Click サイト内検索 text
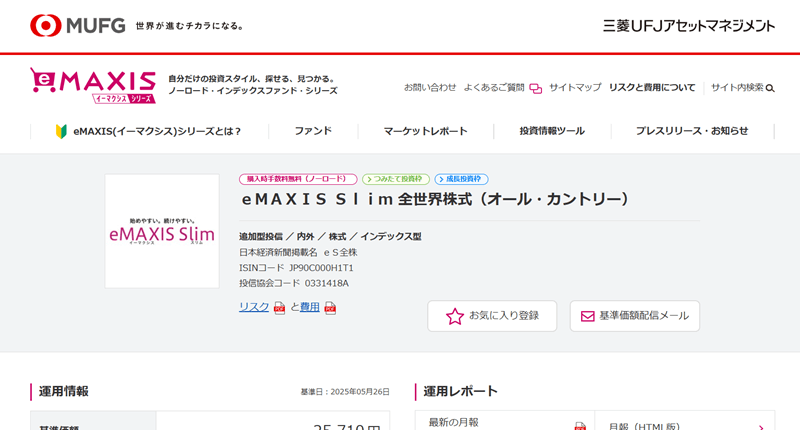 click(737, 88)
